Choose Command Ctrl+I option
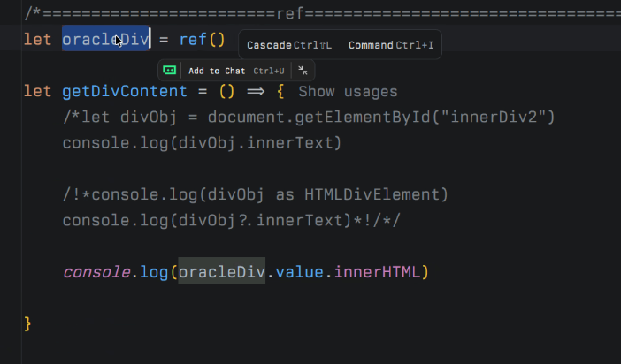621x364 pixels. coord(391,45)
